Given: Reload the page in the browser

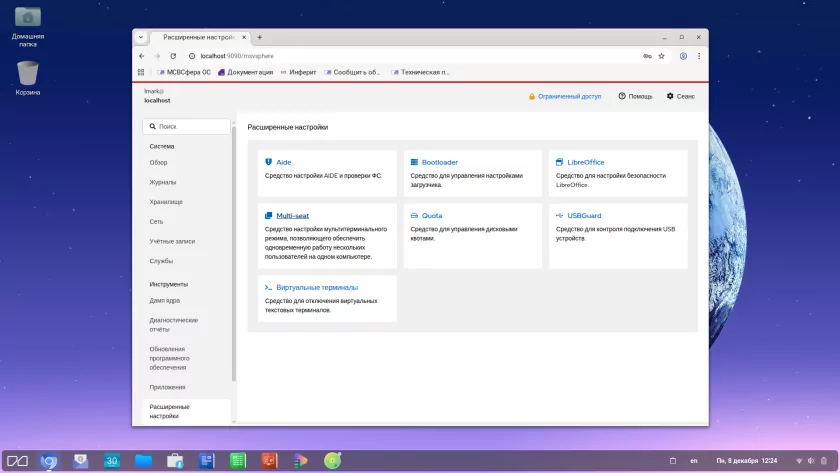Looking at the screenshot, I should 173,56.
